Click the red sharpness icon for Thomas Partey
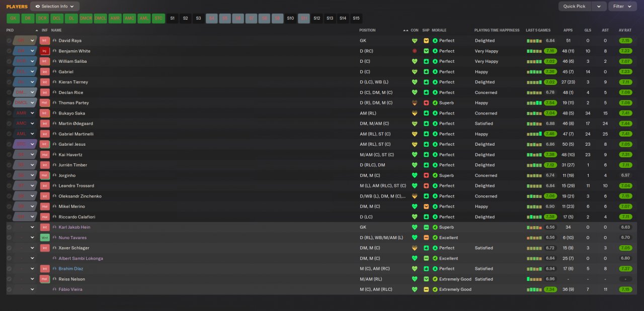The image size is (644, 311). point(426,102)
